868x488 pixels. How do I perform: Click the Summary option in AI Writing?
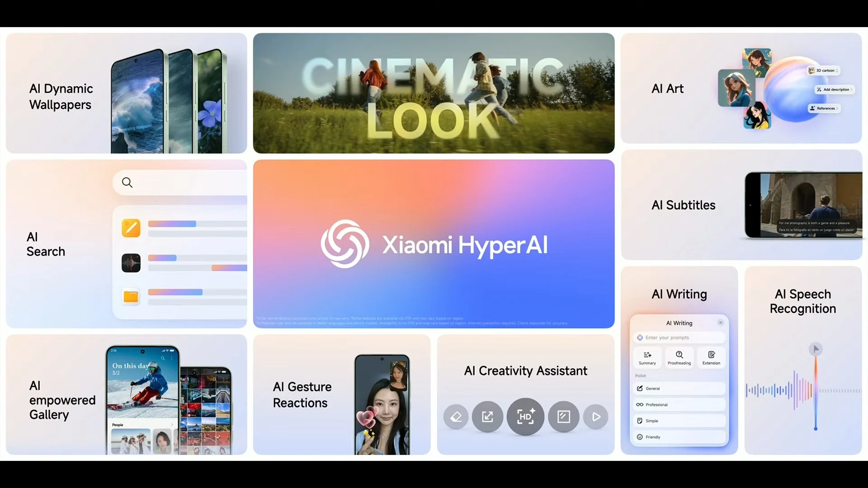pos(647,358)
